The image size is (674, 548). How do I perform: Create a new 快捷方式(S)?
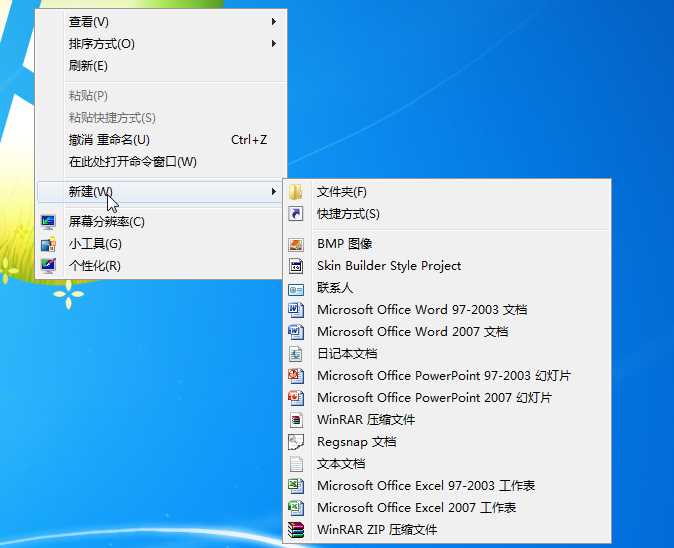click(x=447, y=214)
